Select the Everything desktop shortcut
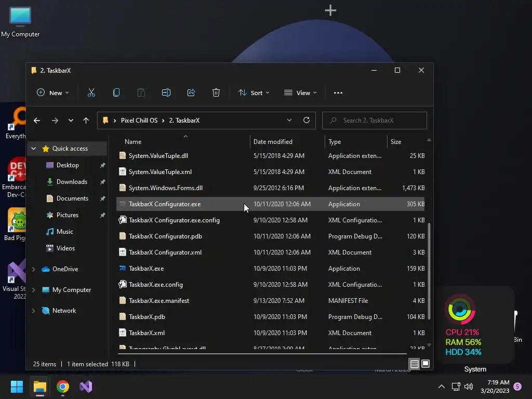The image size is (532, 399). [15, 124]
